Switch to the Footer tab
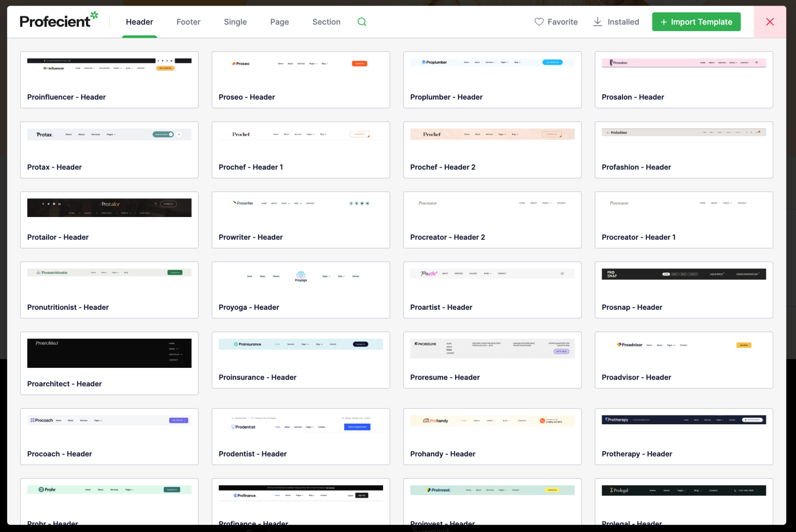The image size is (796, 532). pyautogui.click(x=188, y=22)
